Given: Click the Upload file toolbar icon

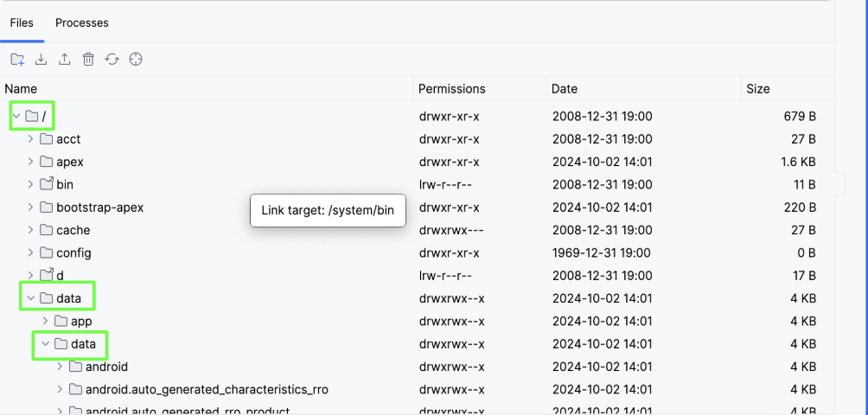Looking at the screenshot, I should [64, 60].
